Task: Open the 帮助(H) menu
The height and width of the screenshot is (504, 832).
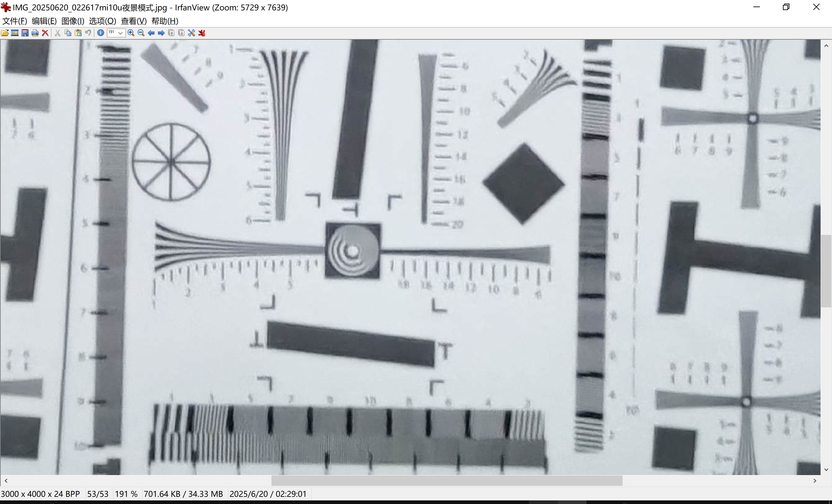Action: coord(165,21)
